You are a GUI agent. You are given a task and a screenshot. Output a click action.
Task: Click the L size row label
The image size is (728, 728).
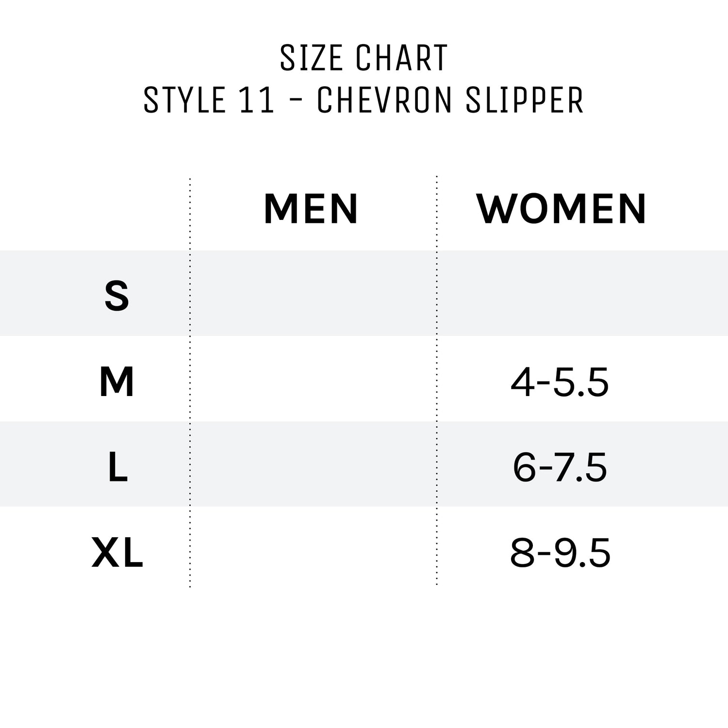click(117, 467)
